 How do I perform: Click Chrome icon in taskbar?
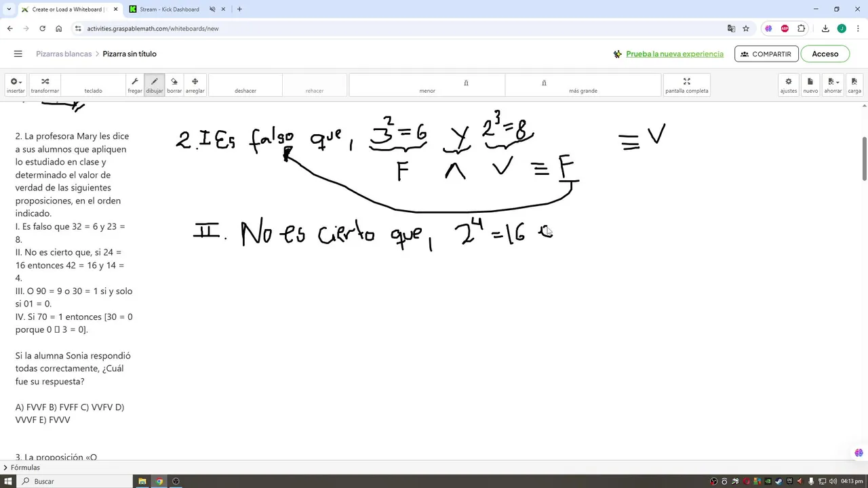point(159,481)
